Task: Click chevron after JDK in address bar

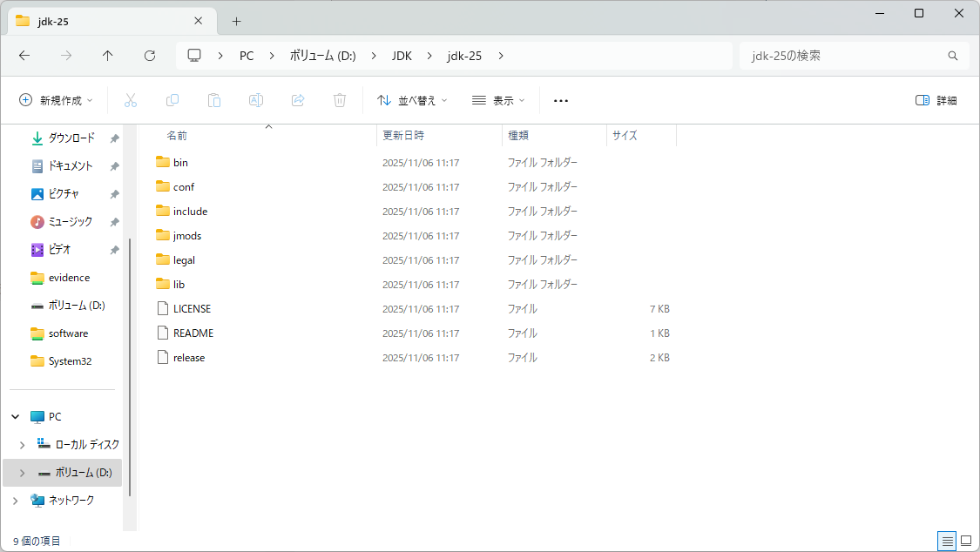Action: click(x=429, y=56)
